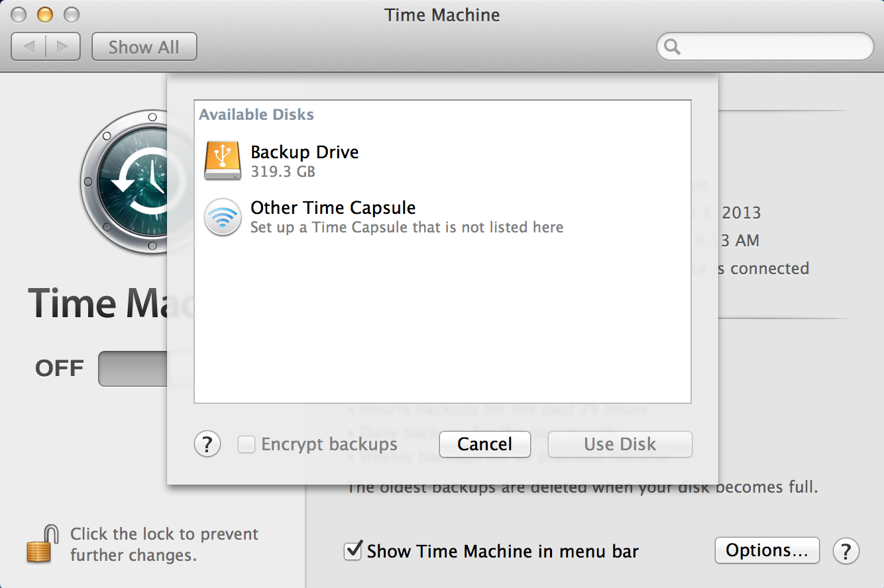Minimize the Time Machine window
The height and width of the screenshot is (588, 884).
(x=45, y=14)
